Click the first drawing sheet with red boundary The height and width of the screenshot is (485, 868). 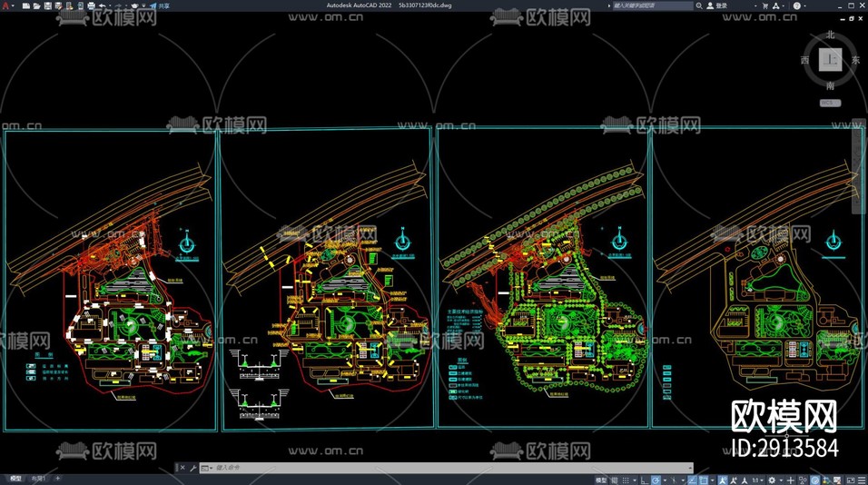pyautogui.click(x=110, y=280)
